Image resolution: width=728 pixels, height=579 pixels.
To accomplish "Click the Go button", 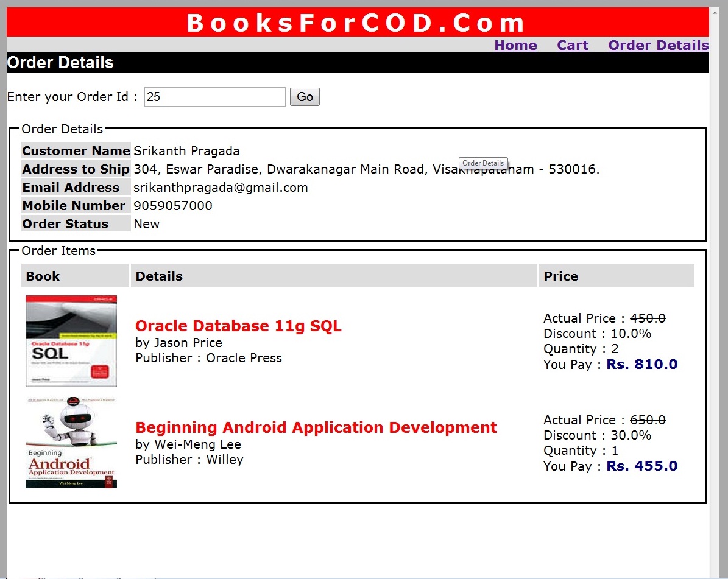I will [x=305, y=96].
